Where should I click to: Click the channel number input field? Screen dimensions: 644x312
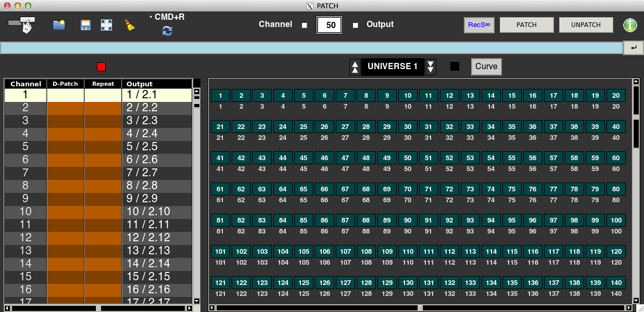tap(329, 25)
